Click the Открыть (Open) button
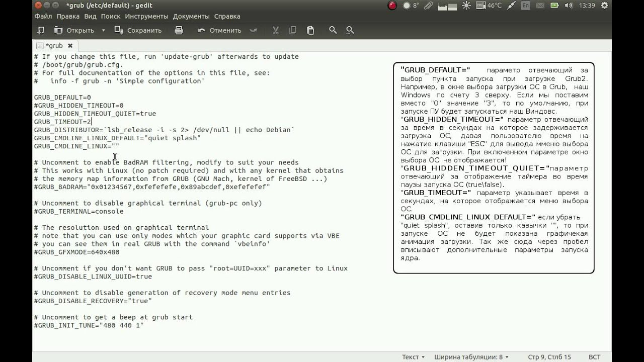The image size is (644, 362). click(x=74, y=30)
